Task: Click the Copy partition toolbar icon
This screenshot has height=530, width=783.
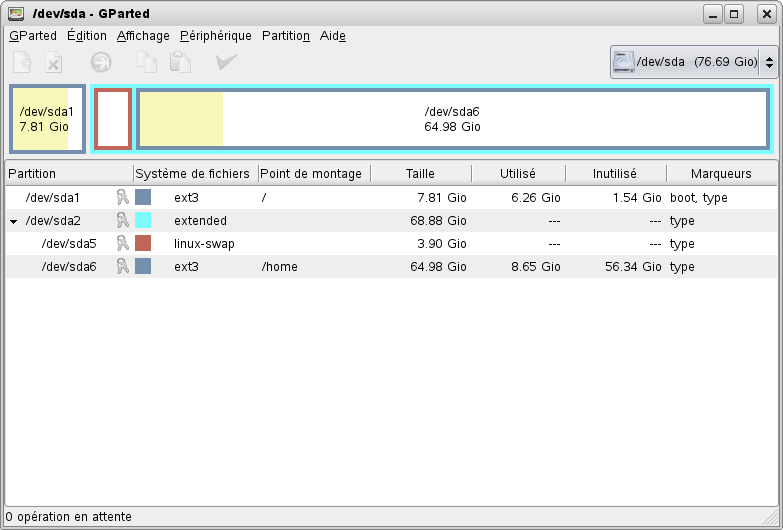Action: pyautogui.click(x=147, y=62)
